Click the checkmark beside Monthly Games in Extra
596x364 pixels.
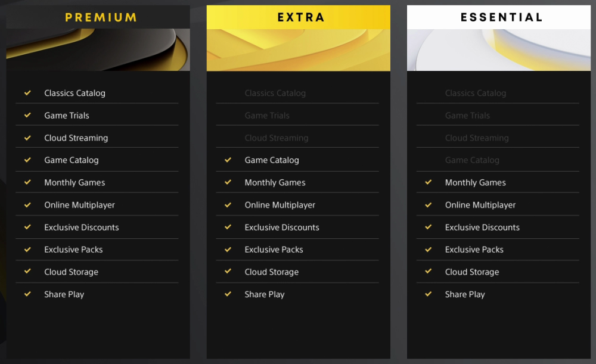pos(228,182)
